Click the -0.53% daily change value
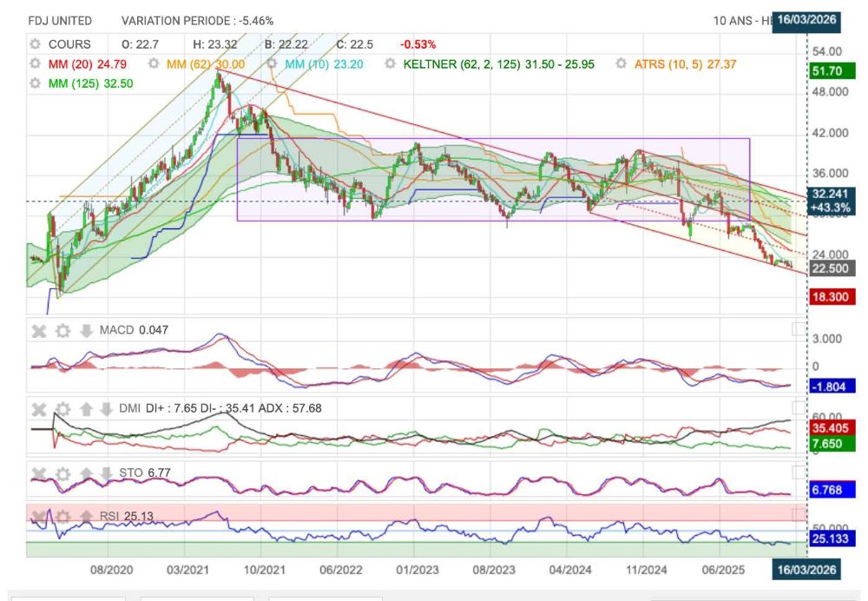The width and height of the screenshot is (868, 601). click(418, 44)
